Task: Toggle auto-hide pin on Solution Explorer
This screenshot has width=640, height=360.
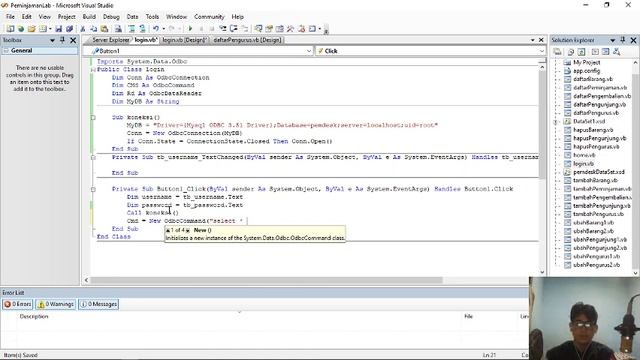Action: (623, 40)
